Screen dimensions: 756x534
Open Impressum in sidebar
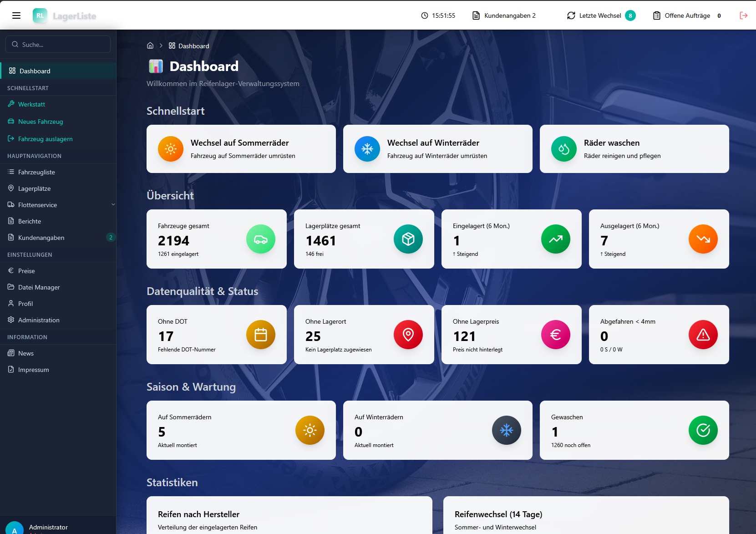58,370
